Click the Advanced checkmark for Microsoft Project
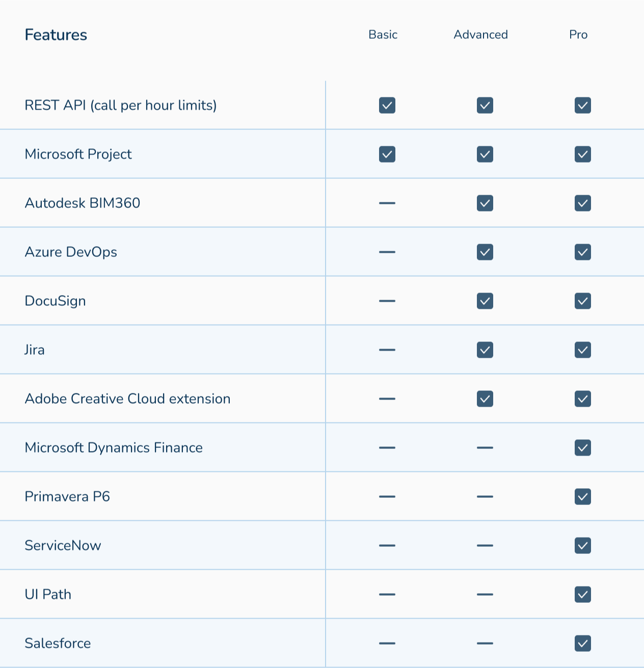 coord(485,154)
